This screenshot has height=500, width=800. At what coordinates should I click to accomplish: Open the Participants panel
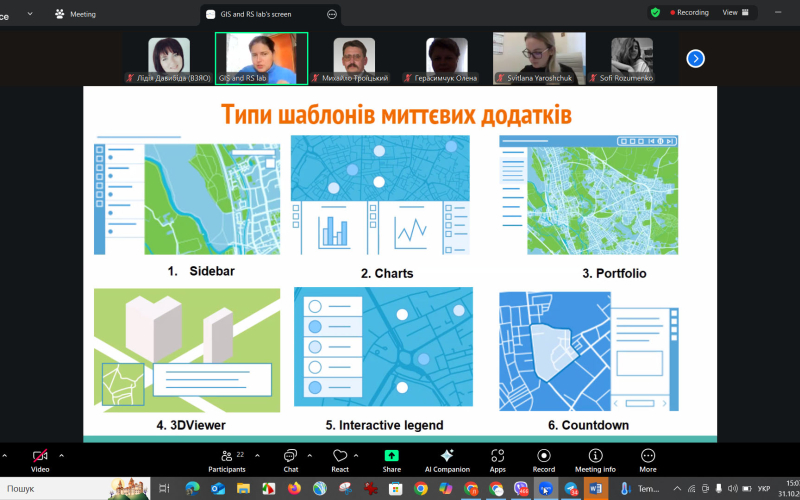tap(226, 456)
